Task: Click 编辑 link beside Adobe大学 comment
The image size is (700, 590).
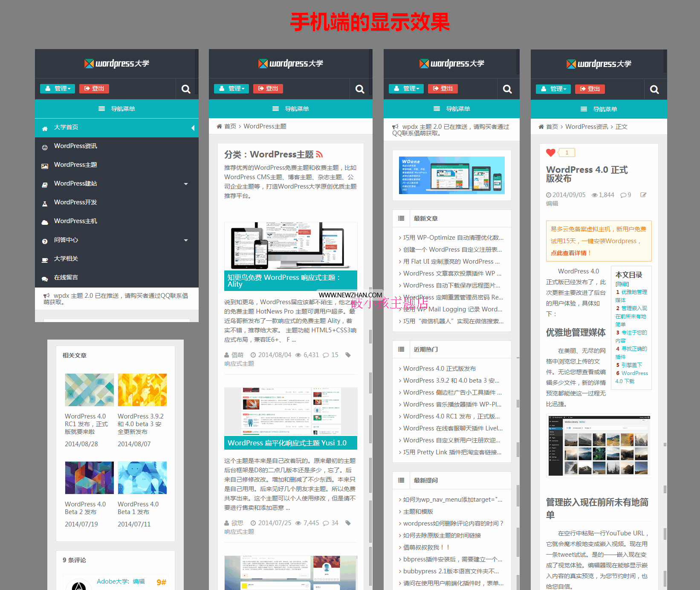Action: 139,581
